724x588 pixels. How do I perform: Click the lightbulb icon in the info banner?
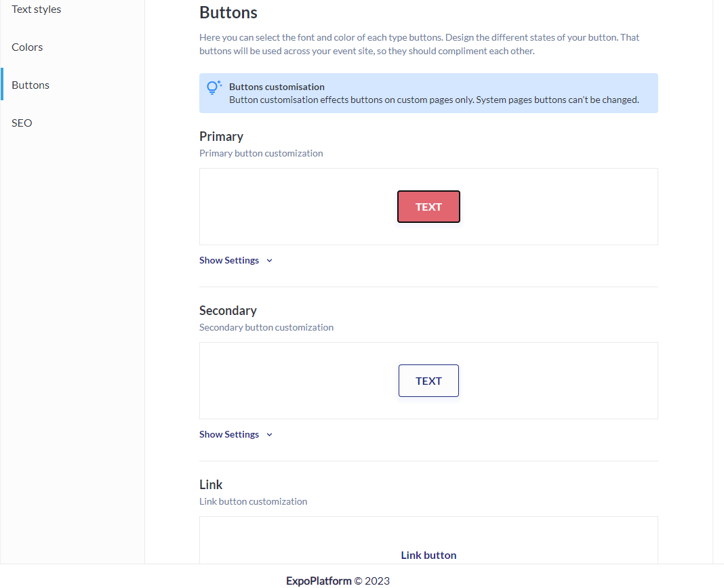click(x=214, y=87)
